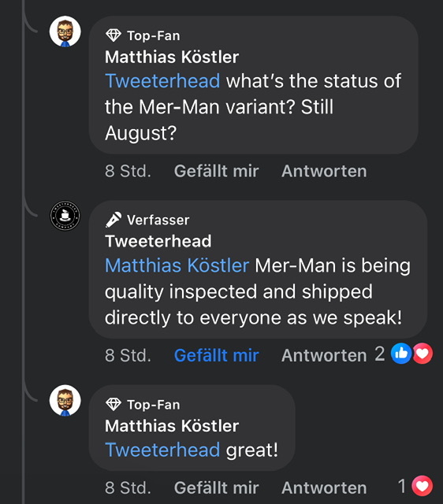Open Tweeterhead mention in 'great!' comment
This screenshot has height=504, width=443.
(162, 450)
